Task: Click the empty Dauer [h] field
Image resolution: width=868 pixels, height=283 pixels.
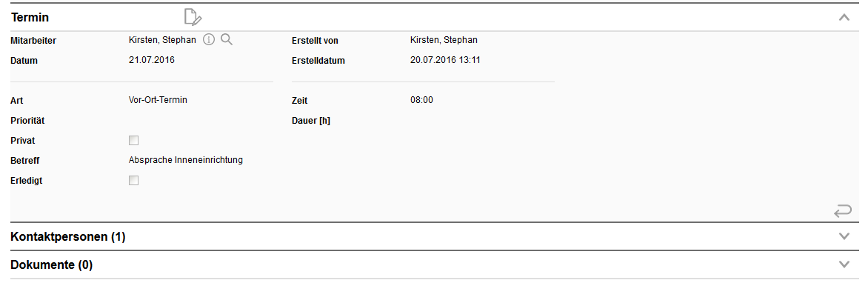Action: tap(481, 120)
